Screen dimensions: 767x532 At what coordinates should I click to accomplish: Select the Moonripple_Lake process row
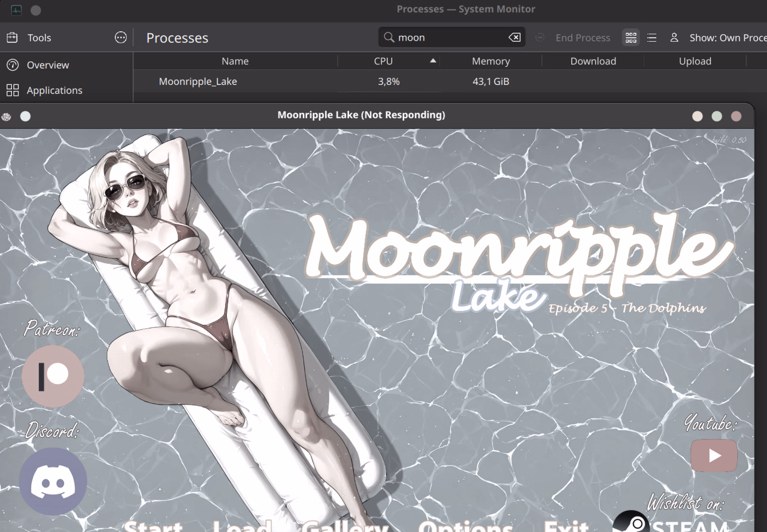pyautogui.click(x=450, y=81)
